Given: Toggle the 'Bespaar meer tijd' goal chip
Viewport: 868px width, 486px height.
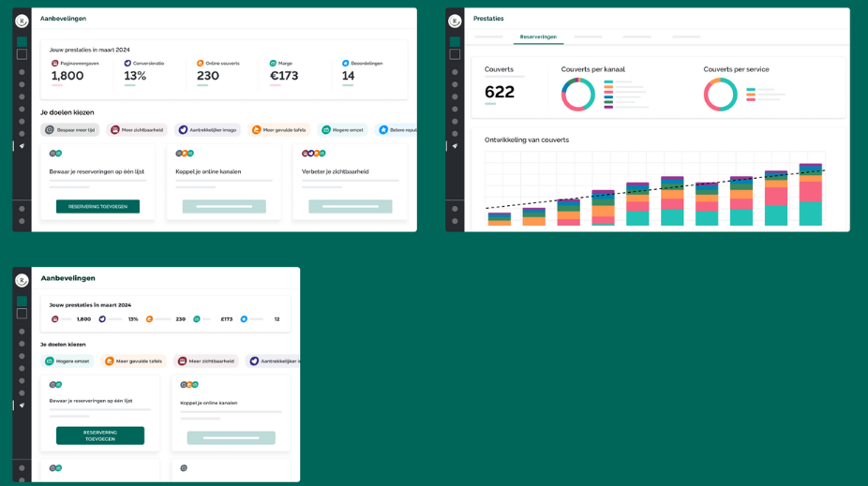Looking at the screenshot, I should pos(70,130).
